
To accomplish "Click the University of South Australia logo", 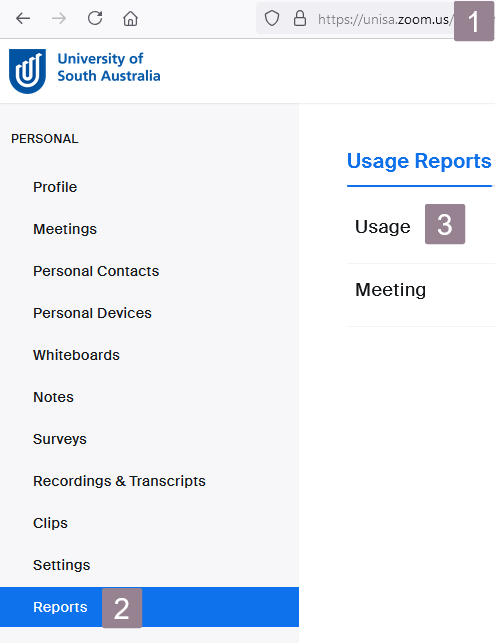I will coord(84,71).
